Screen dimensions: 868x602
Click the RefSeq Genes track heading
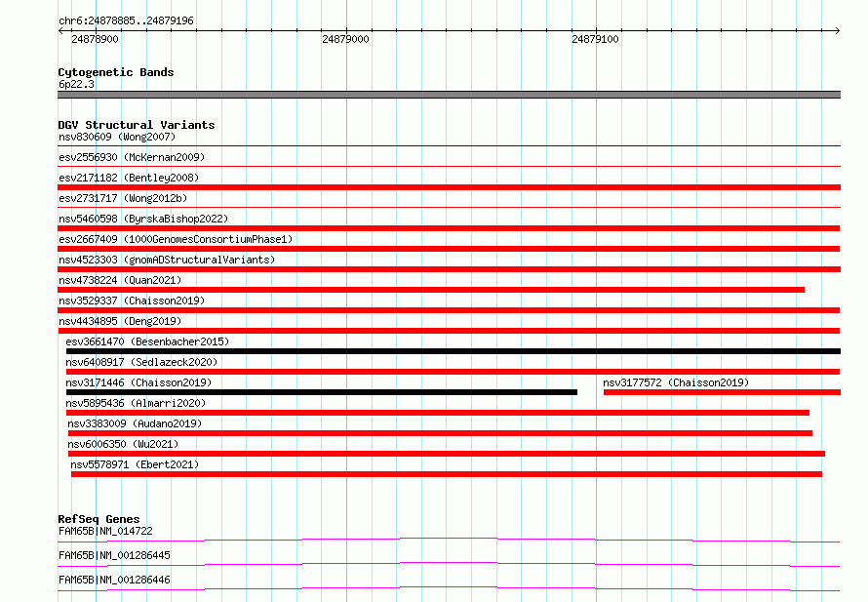point(99,519)
